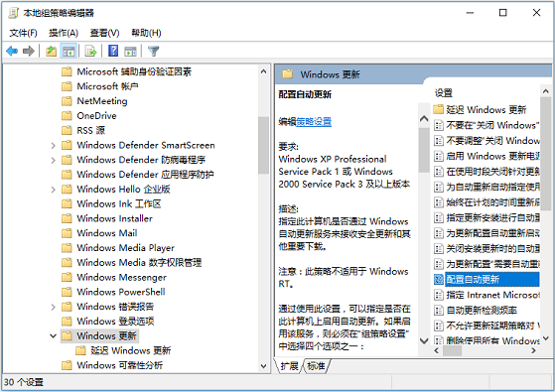The width and height of the screenshot is (555, 392).
Task: Select Microsoft 辅助身份验证因素 folder
Action: coord(134,71)
